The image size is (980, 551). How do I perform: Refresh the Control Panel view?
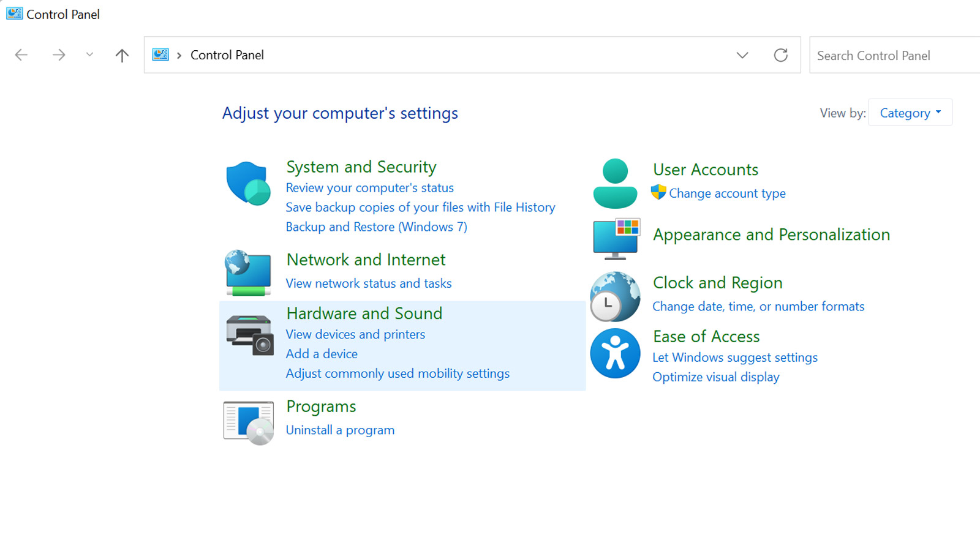[780, 55]
